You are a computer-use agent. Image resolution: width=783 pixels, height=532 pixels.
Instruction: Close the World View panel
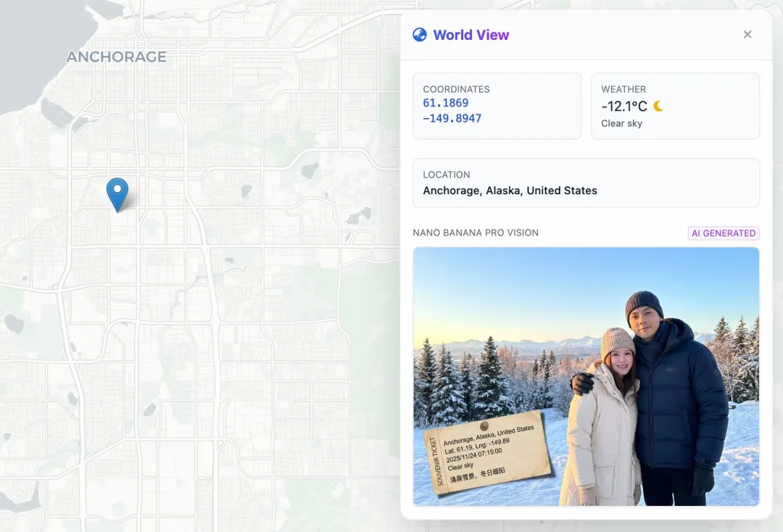[x=747, y=35]
